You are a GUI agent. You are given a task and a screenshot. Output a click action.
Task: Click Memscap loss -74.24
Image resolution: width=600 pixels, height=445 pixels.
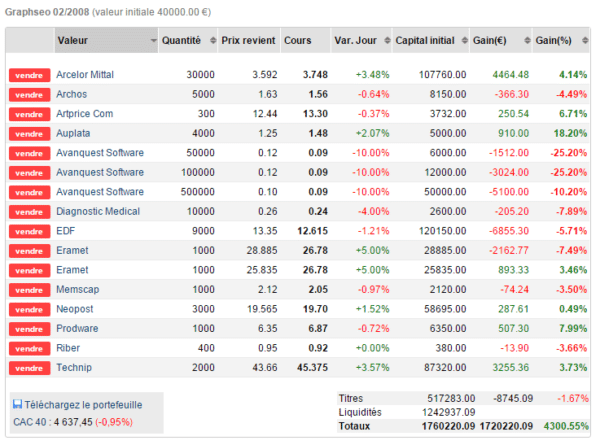tap(514, 289)
